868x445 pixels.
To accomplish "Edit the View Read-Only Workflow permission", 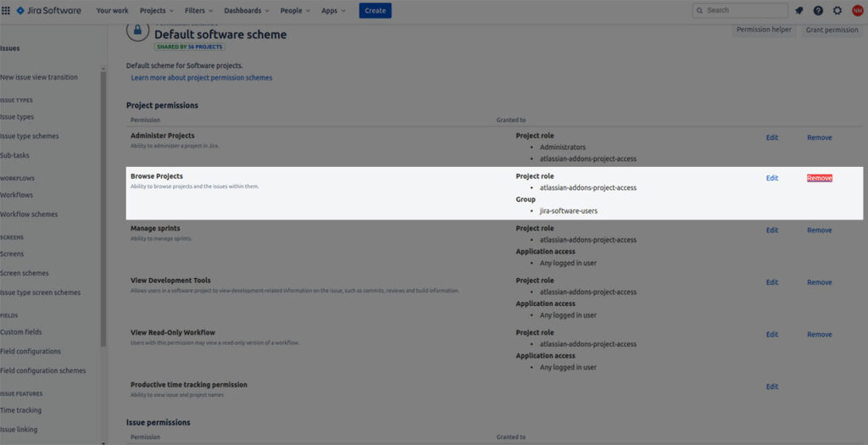I will tap(772, 334).
